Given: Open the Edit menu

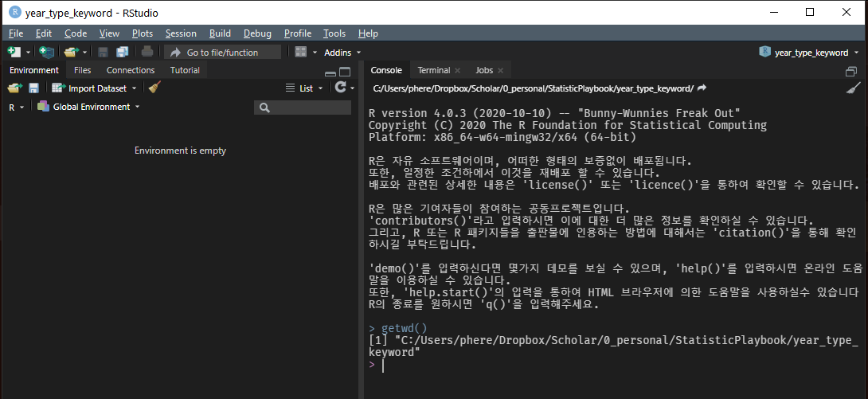Looking at the screenshot, I should [x=44, y=33].
